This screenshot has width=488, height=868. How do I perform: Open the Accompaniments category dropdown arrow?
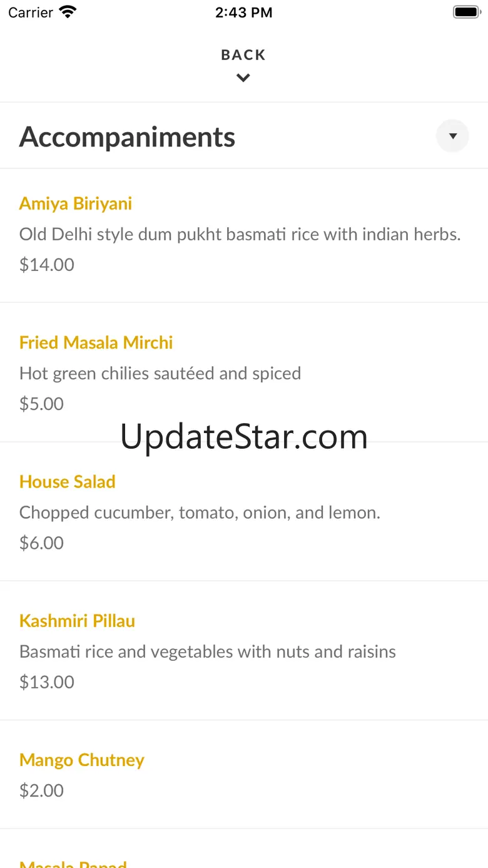(452, 136)
